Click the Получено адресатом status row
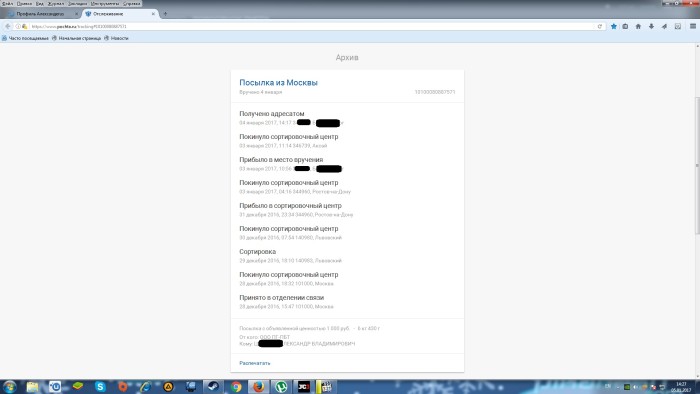 pos(271,114)
